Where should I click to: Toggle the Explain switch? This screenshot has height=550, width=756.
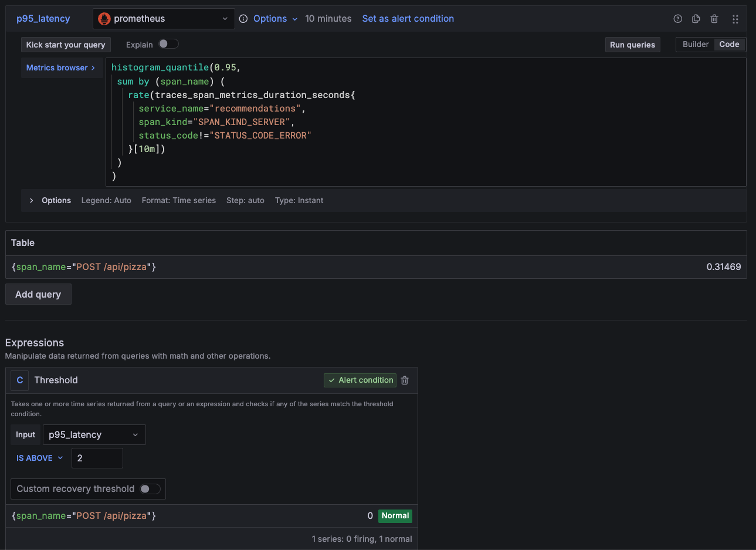pos(168,44)
